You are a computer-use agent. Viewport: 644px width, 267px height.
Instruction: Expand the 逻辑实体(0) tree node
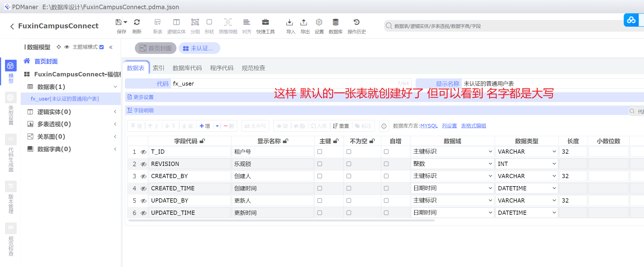(115, 112)
